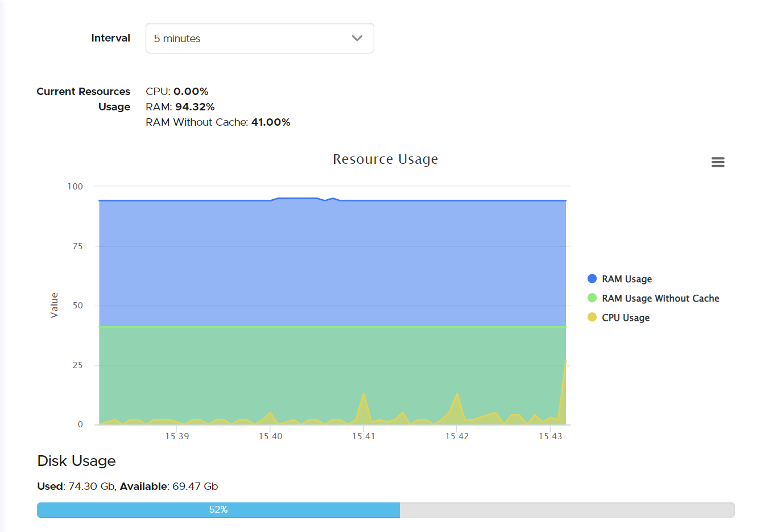This screenshot has height=532, width=769.
Task: Click the Value y-axis title
Action: coord(54,305)
